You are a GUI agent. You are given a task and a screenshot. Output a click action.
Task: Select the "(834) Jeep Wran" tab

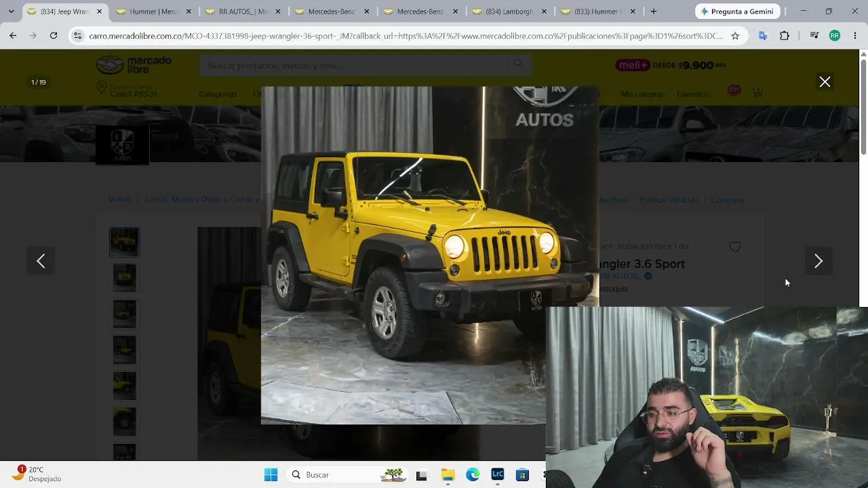click(65, 12)
